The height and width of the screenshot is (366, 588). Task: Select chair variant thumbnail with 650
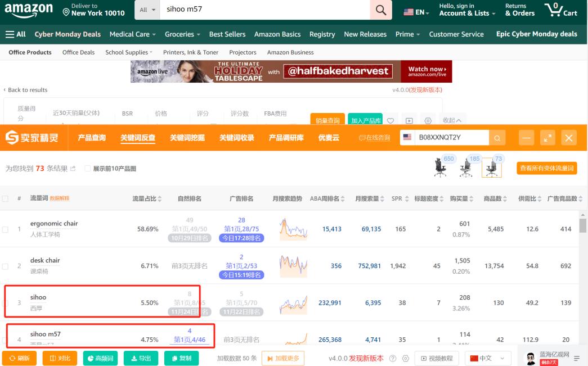(x=441, y=168)
